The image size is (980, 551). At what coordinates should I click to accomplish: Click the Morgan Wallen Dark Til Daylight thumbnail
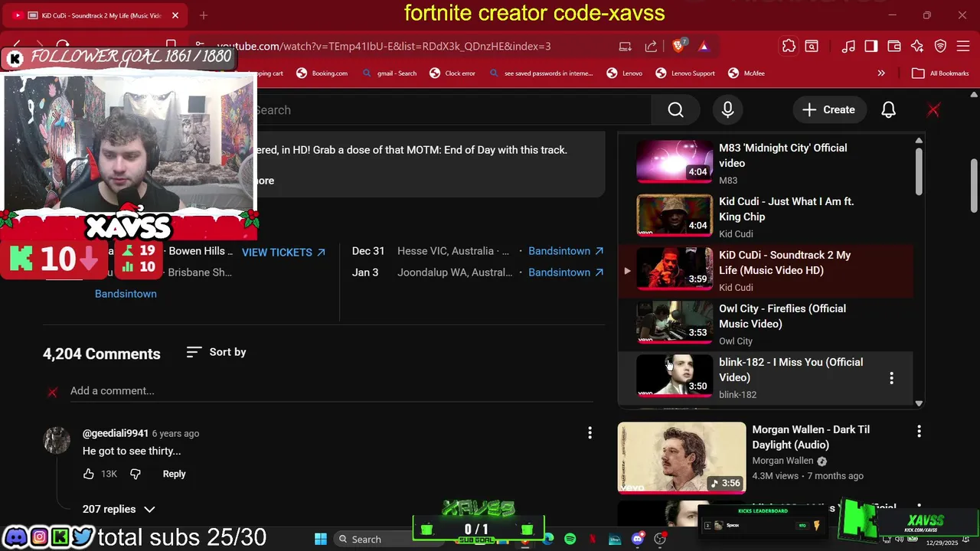(681, 457)
